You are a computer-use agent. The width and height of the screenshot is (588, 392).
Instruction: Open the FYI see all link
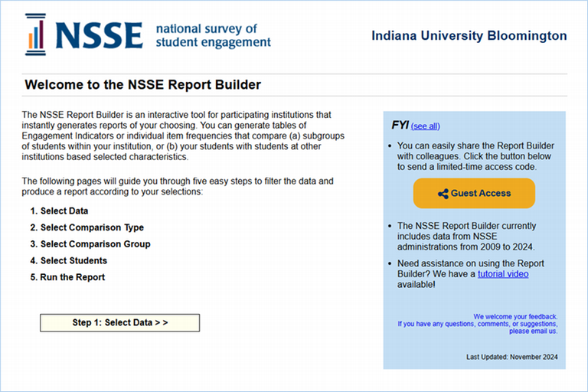click(x=425, y=126)
